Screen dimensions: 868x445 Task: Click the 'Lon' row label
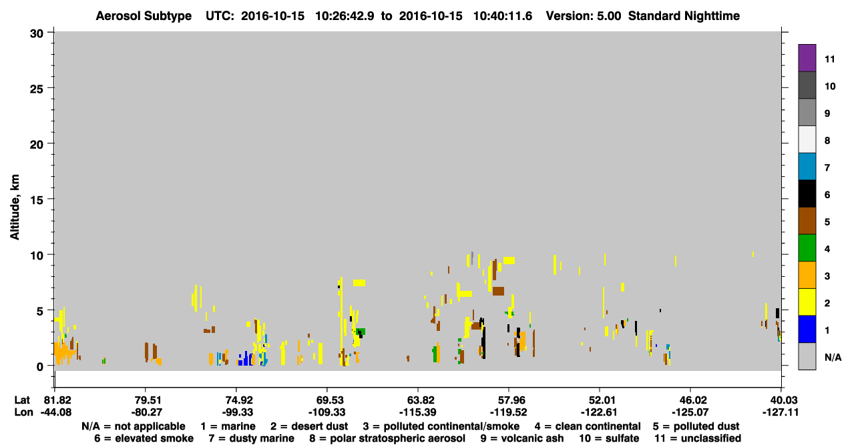click(x=23, y=412)
